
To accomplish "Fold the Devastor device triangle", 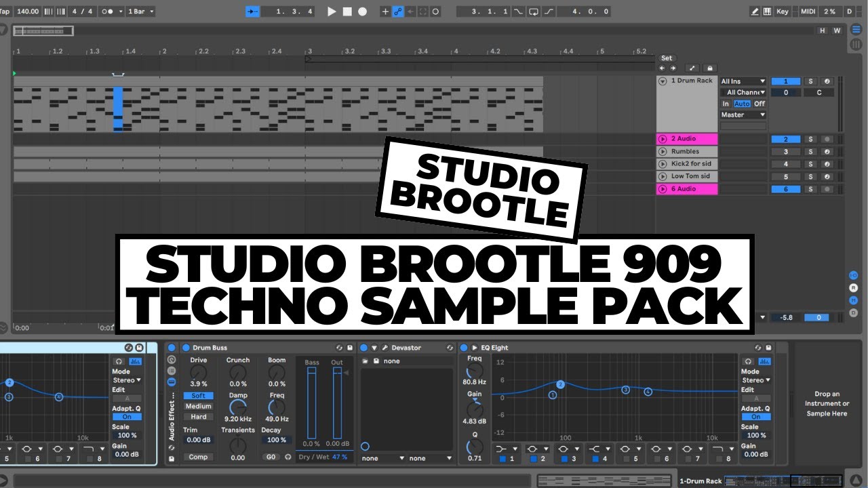I will [x=374, y=348].
